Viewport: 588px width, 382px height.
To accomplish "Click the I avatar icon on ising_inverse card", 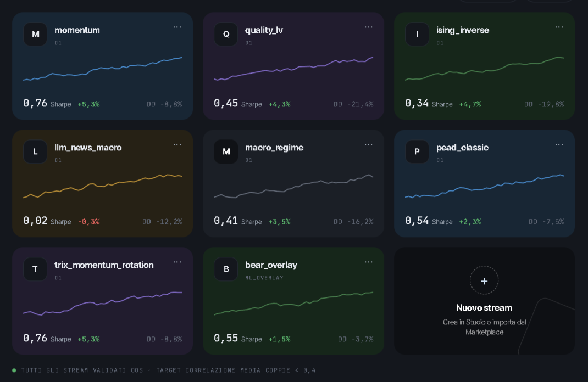I will [417, 34].
